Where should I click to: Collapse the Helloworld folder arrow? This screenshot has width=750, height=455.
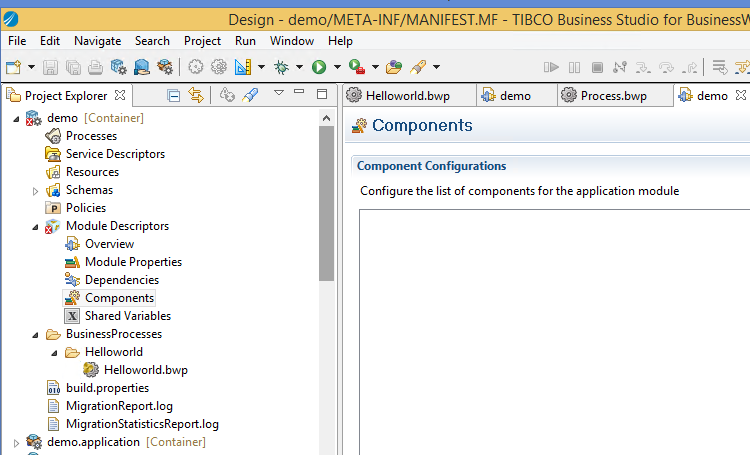pos(55,353)
